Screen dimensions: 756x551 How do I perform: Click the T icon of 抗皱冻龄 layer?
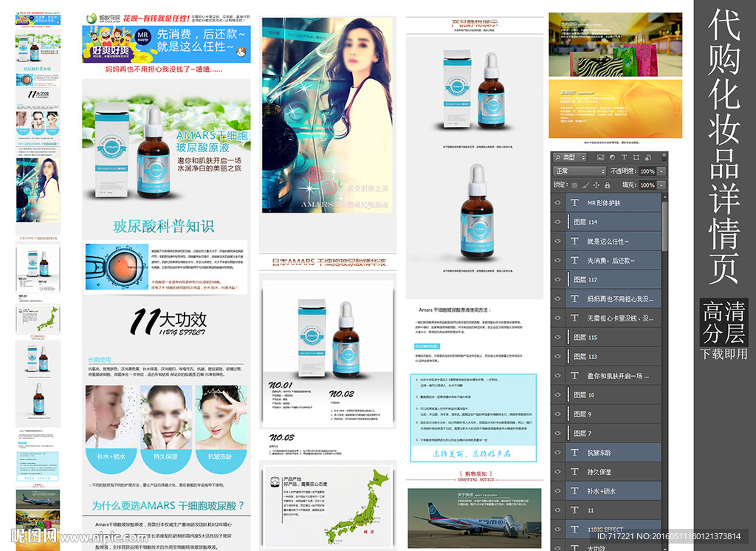574,452
